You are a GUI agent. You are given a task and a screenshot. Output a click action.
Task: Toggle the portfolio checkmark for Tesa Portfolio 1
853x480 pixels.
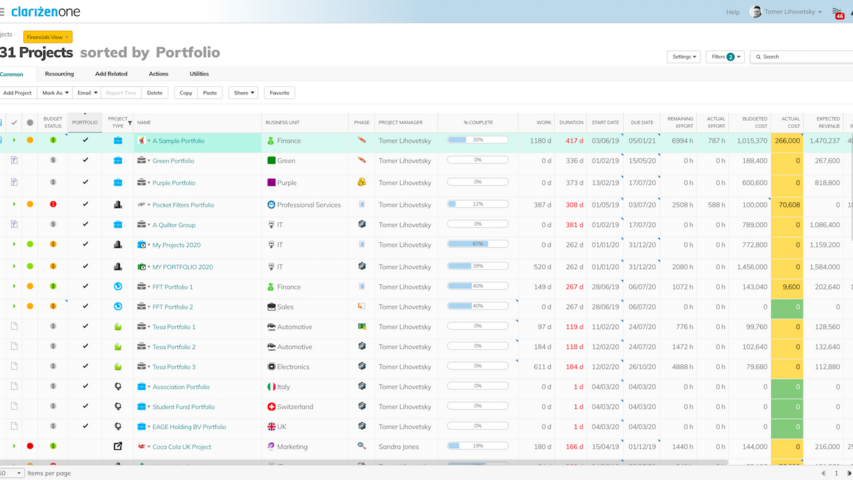coord(85,327)
